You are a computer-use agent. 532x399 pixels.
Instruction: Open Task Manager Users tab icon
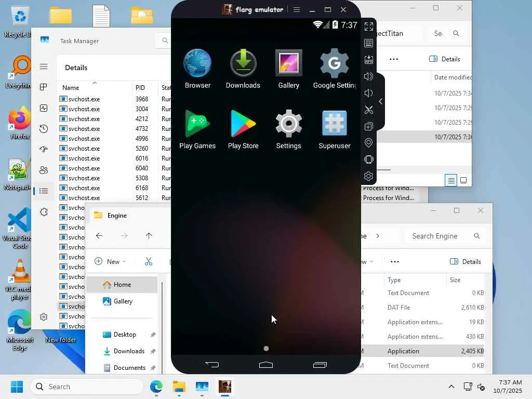[44, 170]
